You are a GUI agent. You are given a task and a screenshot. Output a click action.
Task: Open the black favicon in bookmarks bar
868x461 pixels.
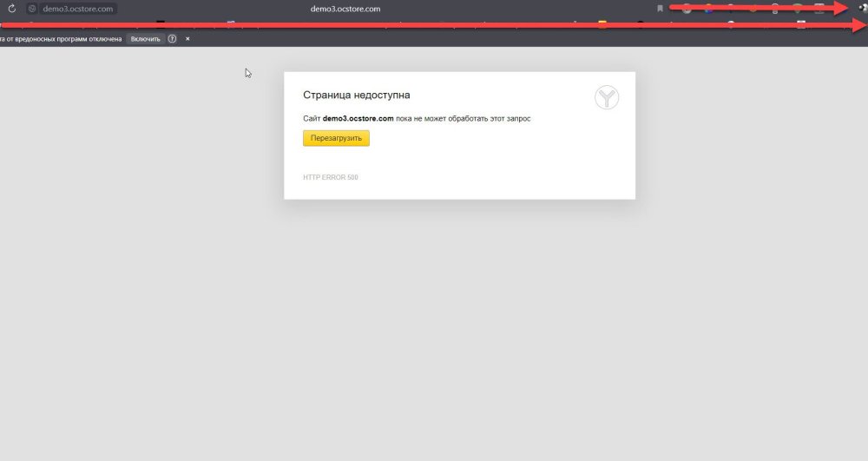(160, 23)
